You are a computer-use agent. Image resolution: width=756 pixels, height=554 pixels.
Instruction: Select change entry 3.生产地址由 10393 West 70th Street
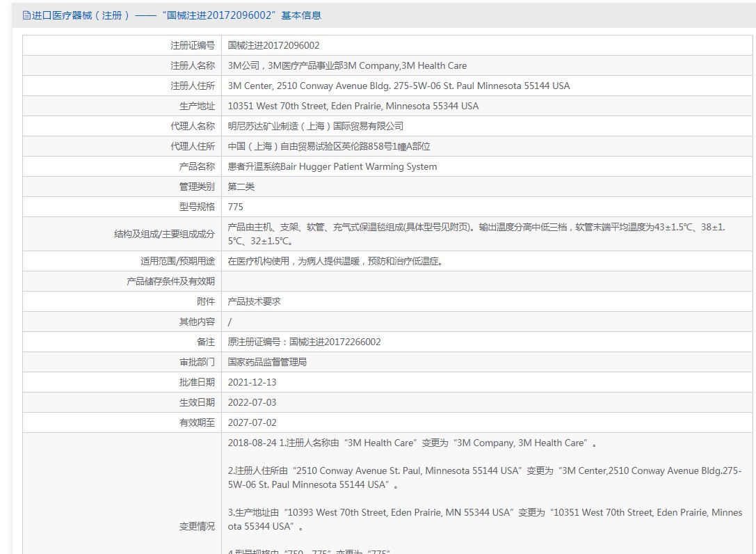pyautogui.click(x=485, y=519)
